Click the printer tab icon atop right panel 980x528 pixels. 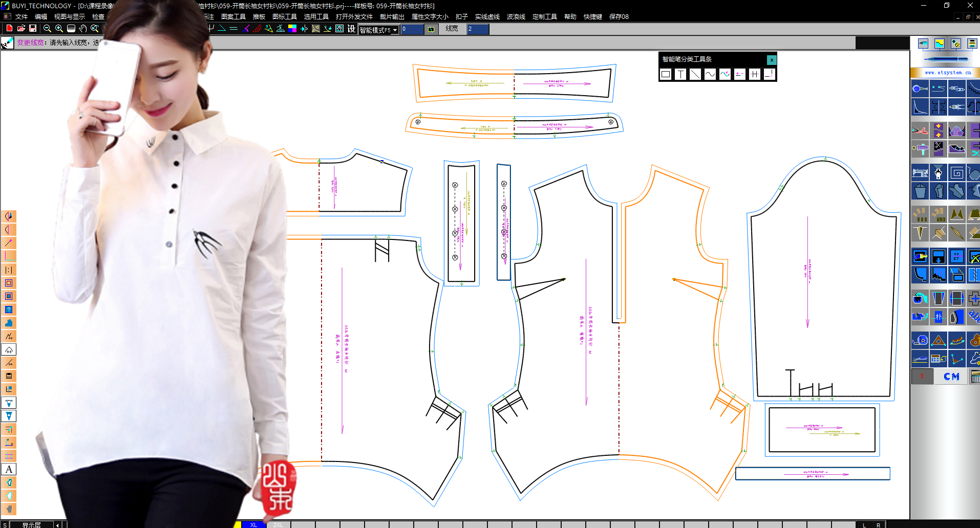pyautogui.click(x=972, y=43)
